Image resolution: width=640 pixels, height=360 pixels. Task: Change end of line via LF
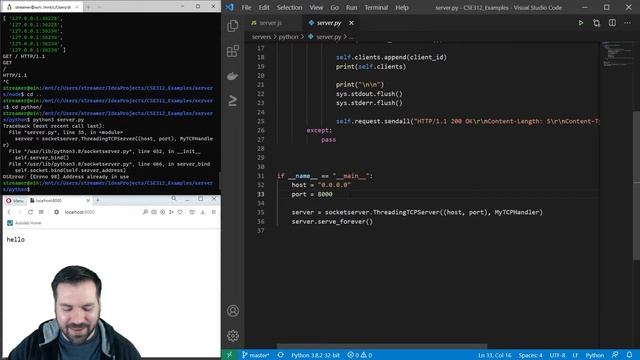[575, 355]
